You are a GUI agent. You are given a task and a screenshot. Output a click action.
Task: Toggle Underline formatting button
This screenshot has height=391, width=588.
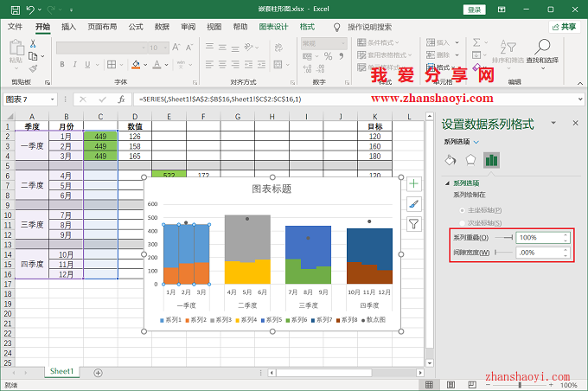[87, 65]
